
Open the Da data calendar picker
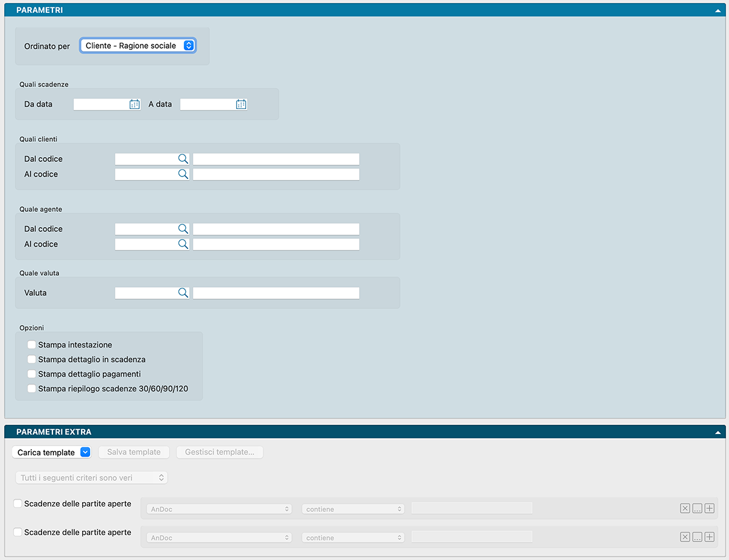(135, 104)
